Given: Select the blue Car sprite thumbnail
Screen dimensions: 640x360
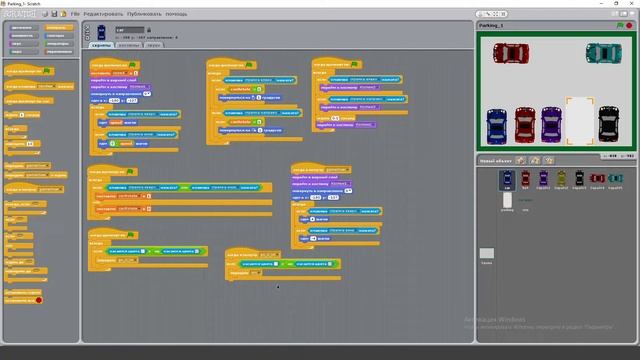Looking at the screenshot, I should point(507,180).
